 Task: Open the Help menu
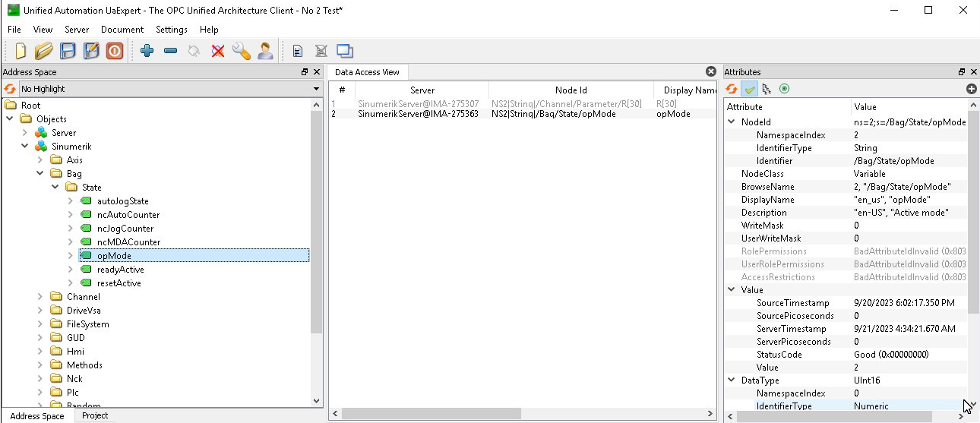(209, 30)
